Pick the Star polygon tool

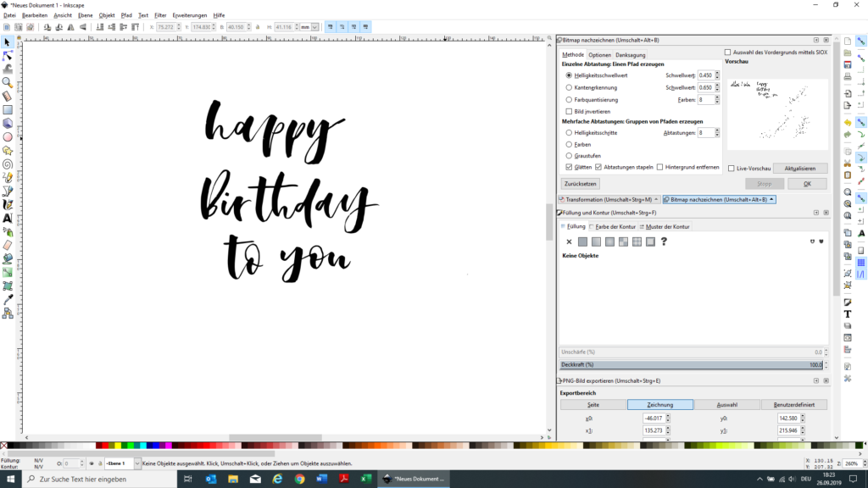pyautogui.click(x=8, y=151)
